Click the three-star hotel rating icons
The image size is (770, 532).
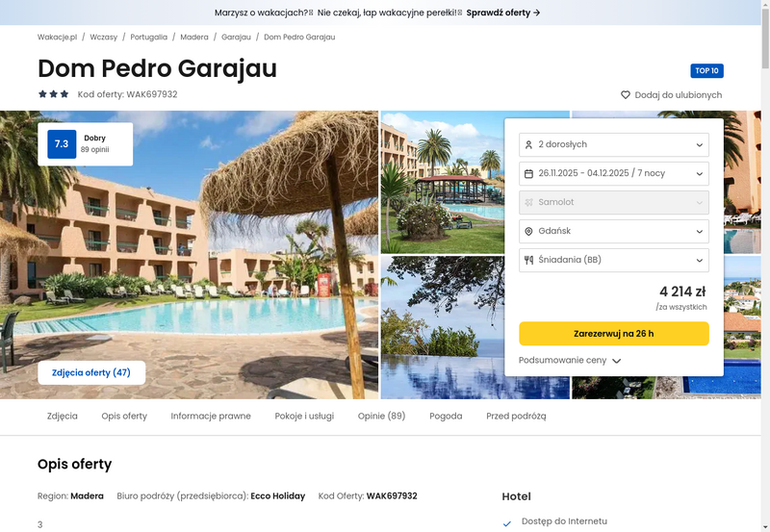click(54, 93)
